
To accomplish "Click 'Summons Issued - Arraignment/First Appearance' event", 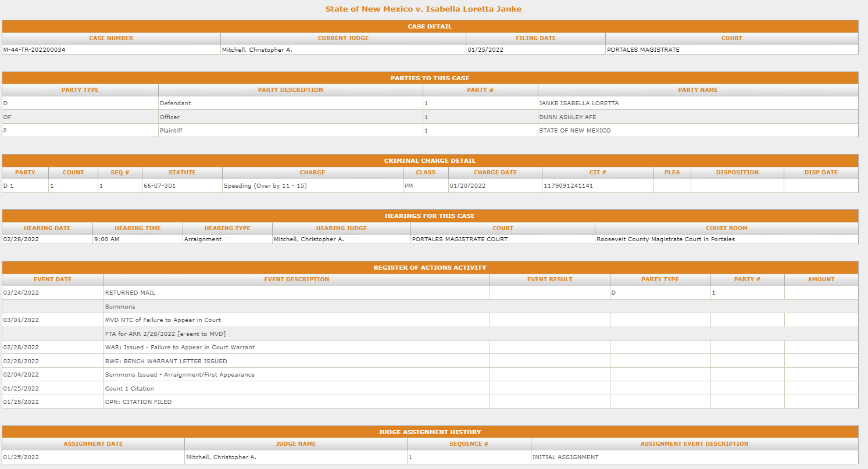I will (x=180, y=375).
